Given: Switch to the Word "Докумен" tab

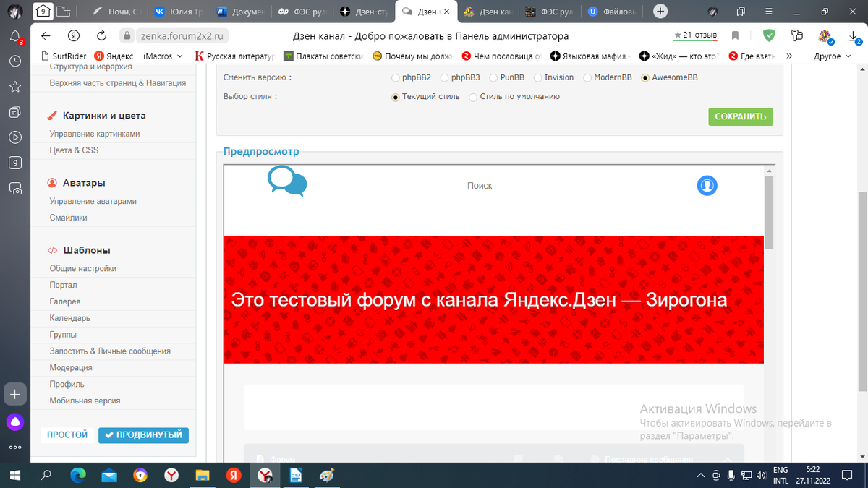Looking at the screenshot, I should point(241,11).
